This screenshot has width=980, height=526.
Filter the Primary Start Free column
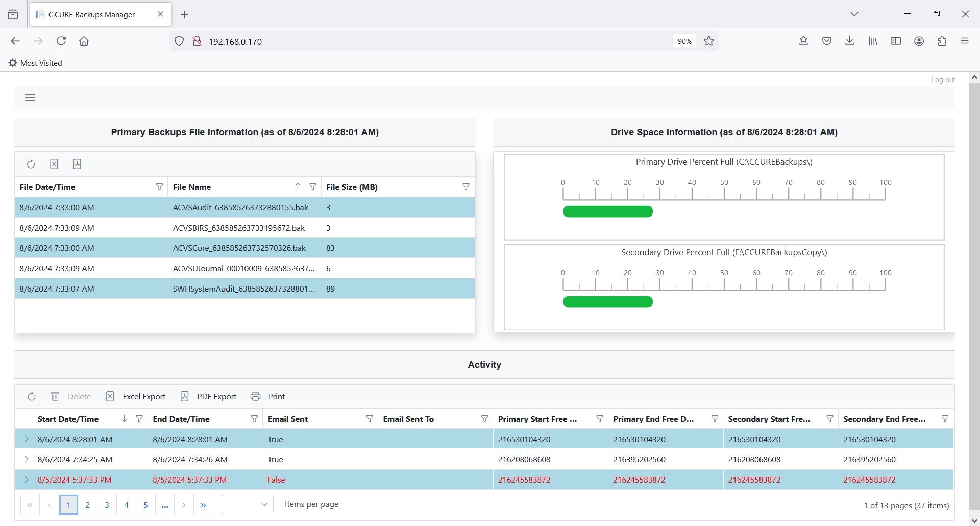[600, 419]
